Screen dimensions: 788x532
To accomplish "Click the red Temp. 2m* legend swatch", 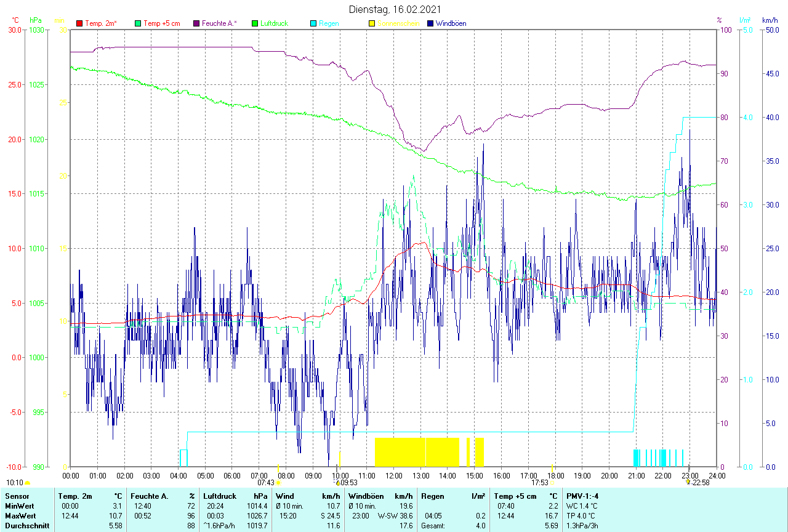I will 79,23.
